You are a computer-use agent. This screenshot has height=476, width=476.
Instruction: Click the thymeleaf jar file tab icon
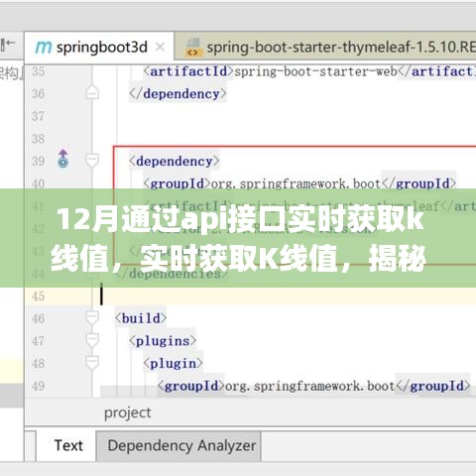pyautogui.click(x=193, y=48)
